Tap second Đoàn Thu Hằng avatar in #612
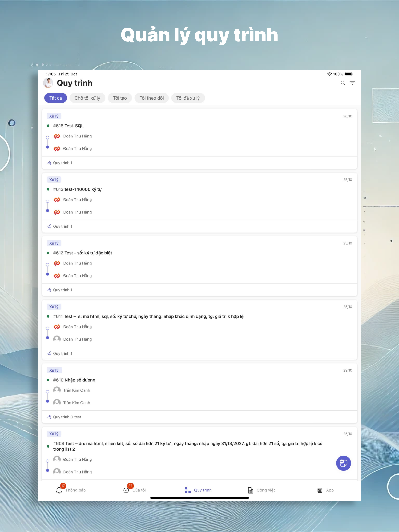399x532 pixels. (x=57, y=276)
